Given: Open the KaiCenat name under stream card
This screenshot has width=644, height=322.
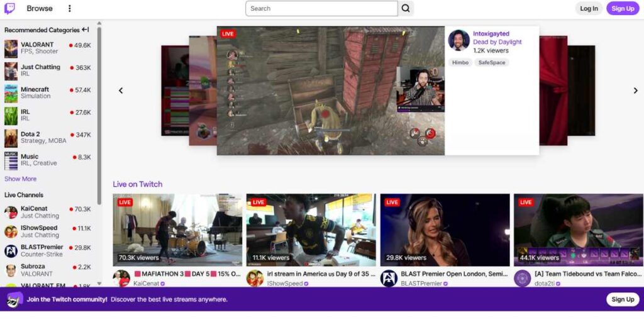Looking at the screenshot, I should tap(146, 284).
